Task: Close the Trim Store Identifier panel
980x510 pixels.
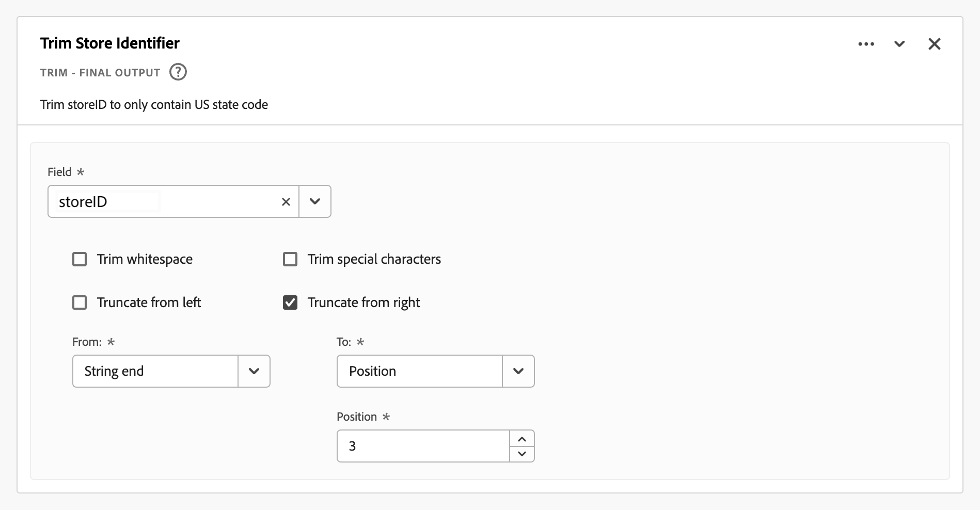Action: click(934, 44)
